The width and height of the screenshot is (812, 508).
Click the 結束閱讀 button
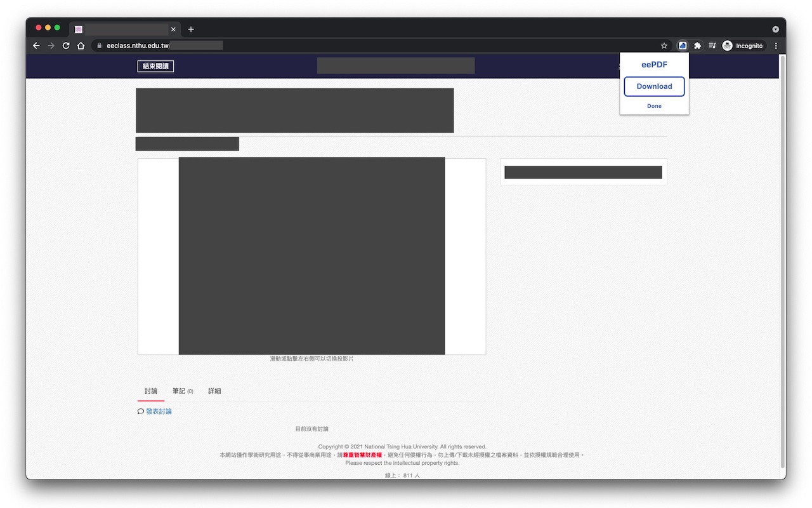pyautogui.click(x=155, y=66)
